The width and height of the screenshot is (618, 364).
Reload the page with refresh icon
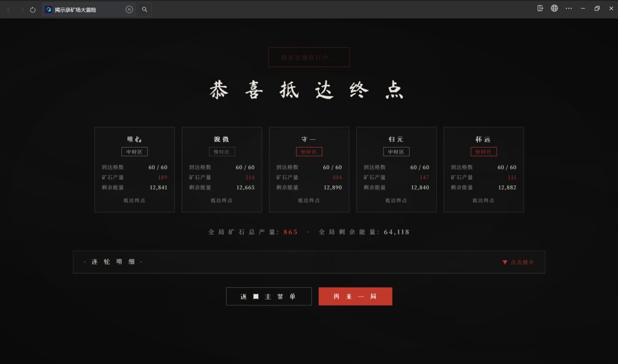[33, 10]
